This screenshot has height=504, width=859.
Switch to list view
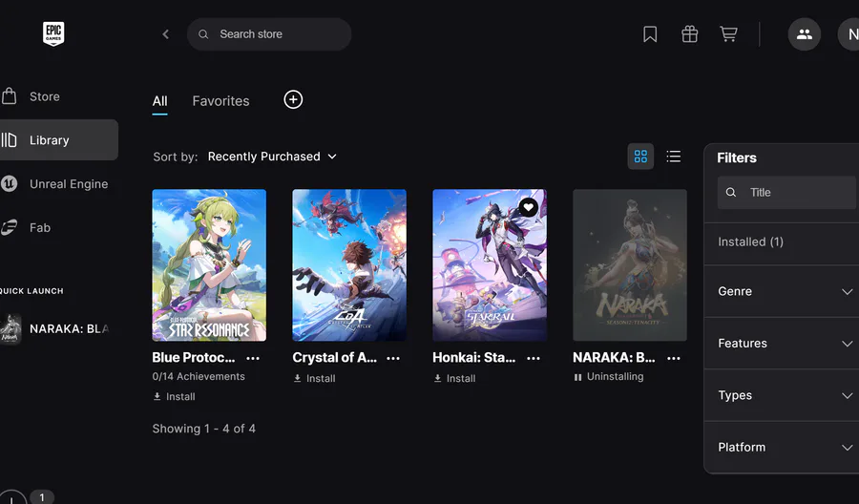click(673, 157)
